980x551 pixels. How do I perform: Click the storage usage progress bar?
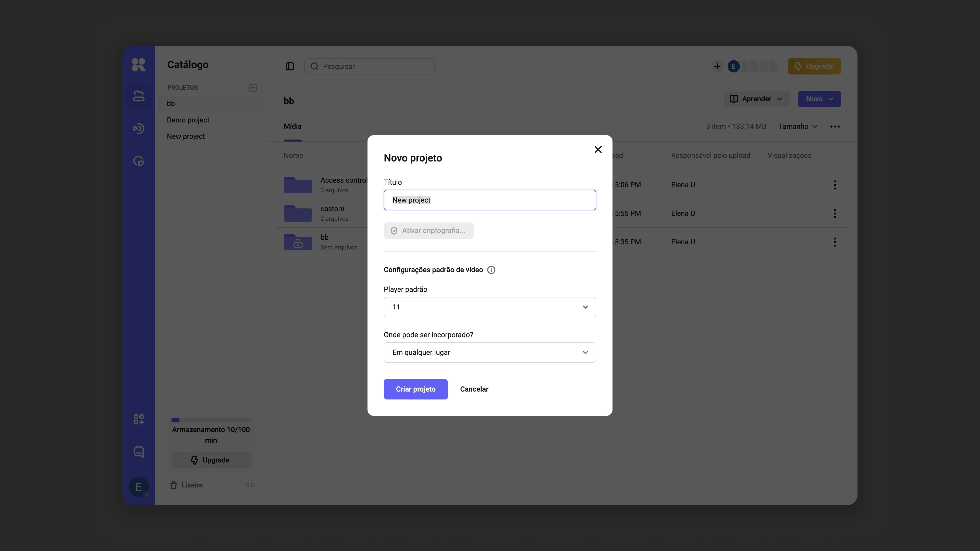pos(211,421)
